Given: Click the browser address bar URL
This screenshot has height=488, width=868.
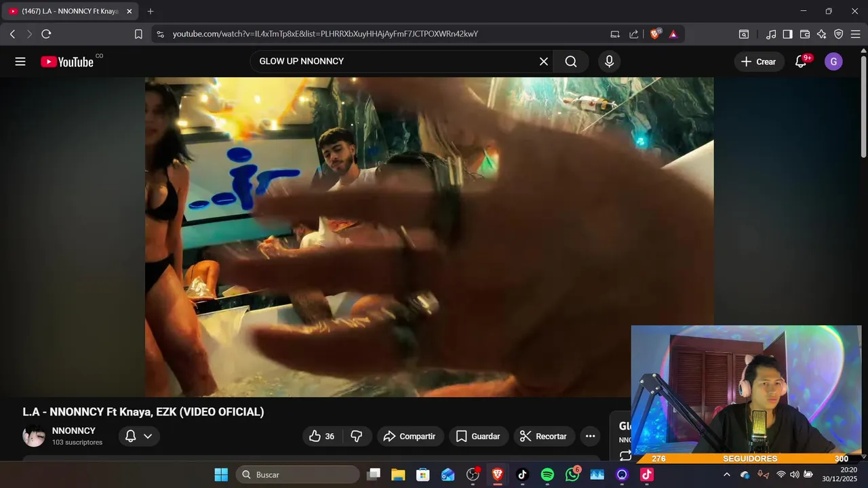Looking at the screenshot, I should [325, 34].
